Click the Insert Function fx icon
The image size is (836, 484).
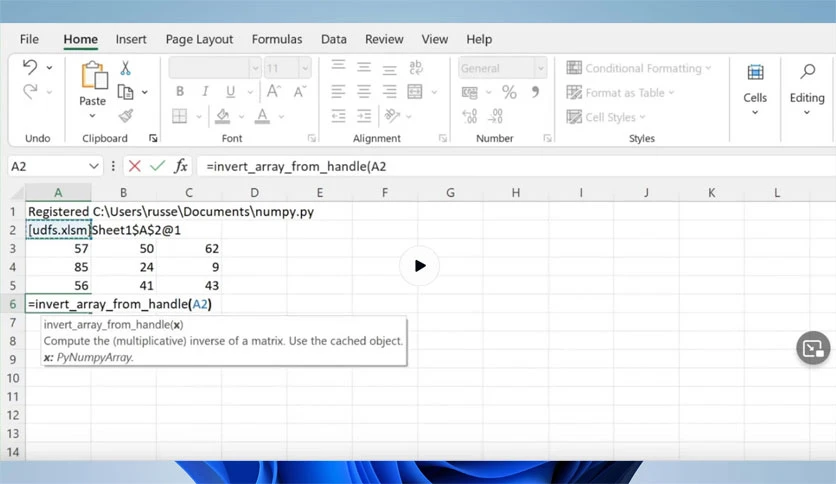181,166
